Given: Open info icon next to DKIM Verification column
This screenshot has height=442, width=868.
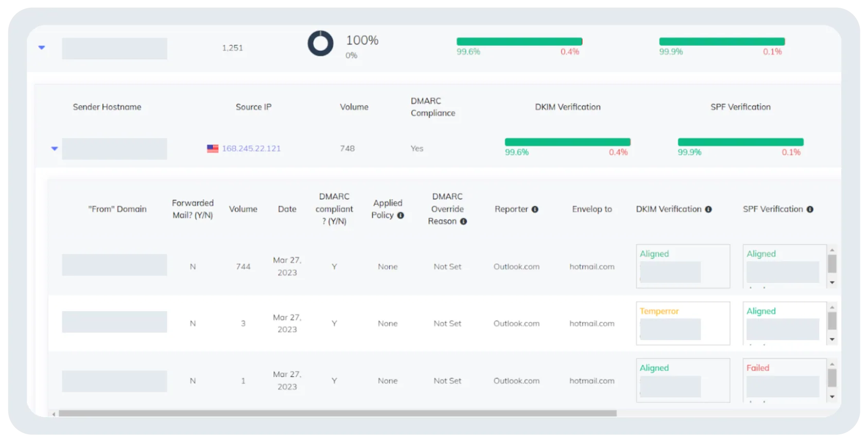Looking at the screenshot, I should (708, 209).
